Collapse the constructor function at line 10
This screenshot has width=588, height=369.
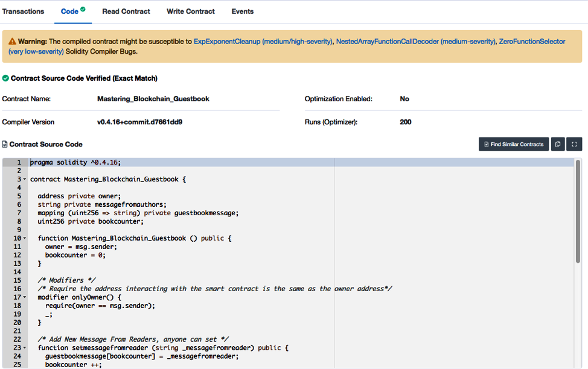click(25, 239)
